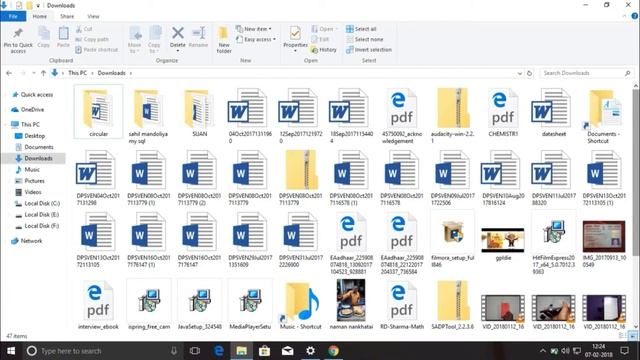Select the Music - Shortcut folder

point(300,305)
